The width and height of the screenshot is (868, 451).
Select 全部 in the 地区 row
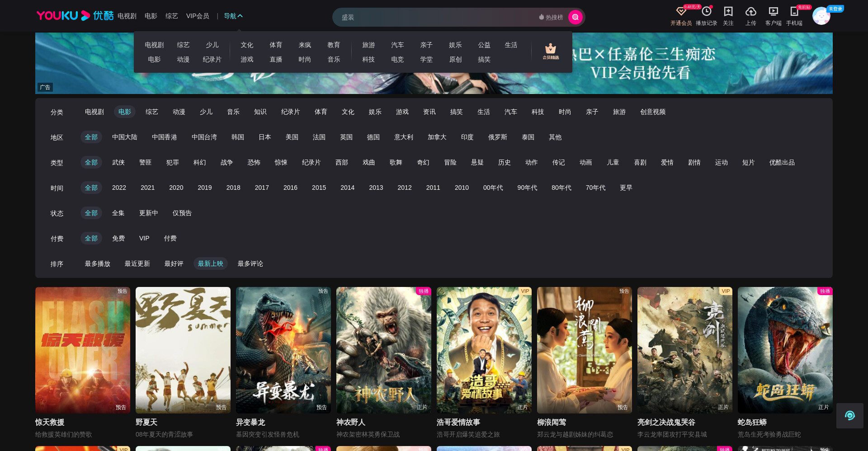(x=91, y=137)
